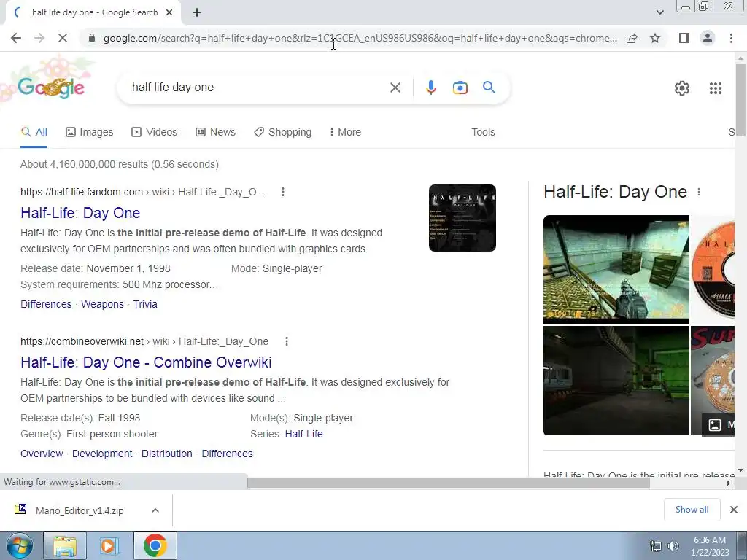Open Differences sitelink under Combine Overwiki
The width and height of the screenshot is (747, 560).
(228, 454)
